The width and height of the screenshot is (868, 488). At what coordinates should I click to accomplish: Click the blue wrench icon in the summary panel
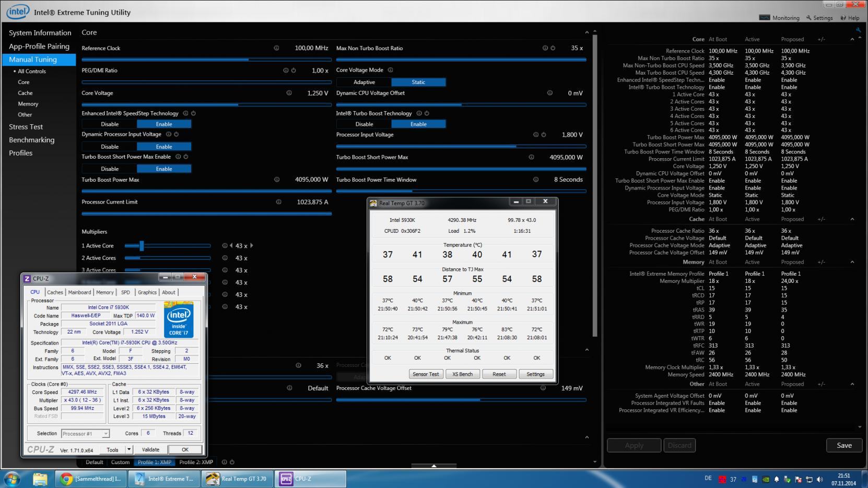pos(858,30)
